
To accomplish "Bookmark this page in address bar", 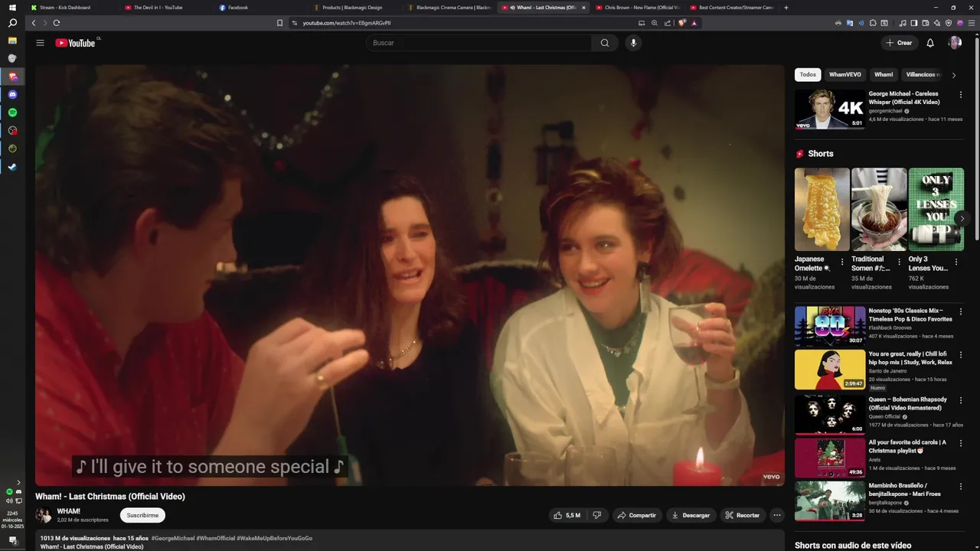I will 279,23.
